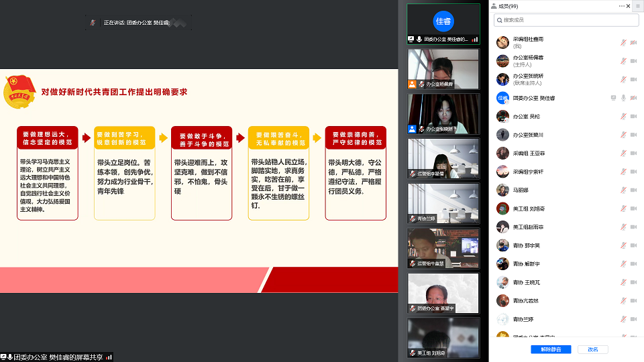Image resolution: width=644 pixels, height=362 pixels.
Task: Click muted mic icon for 马丽娜
Action: click(623, 190)
